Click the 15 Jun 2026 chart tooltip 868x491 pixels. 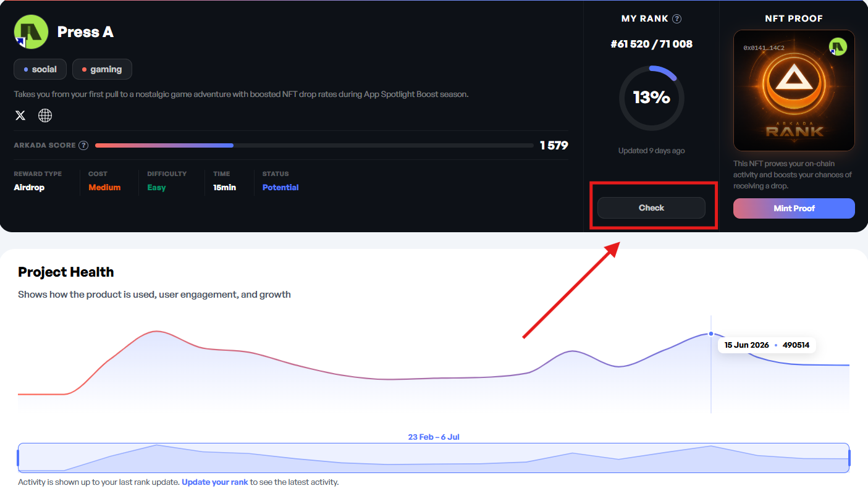(x=767, y=345)
